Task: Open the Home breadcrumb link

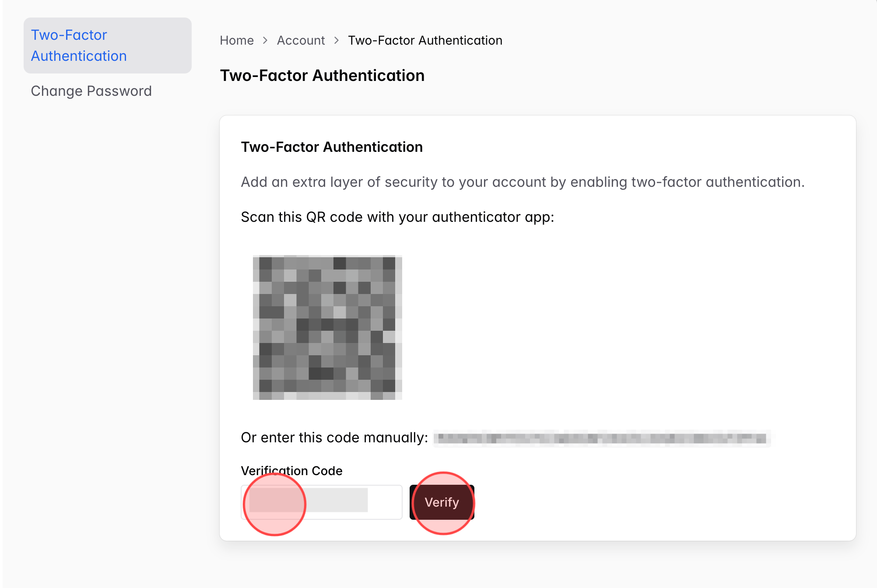Action: (236, 40)
